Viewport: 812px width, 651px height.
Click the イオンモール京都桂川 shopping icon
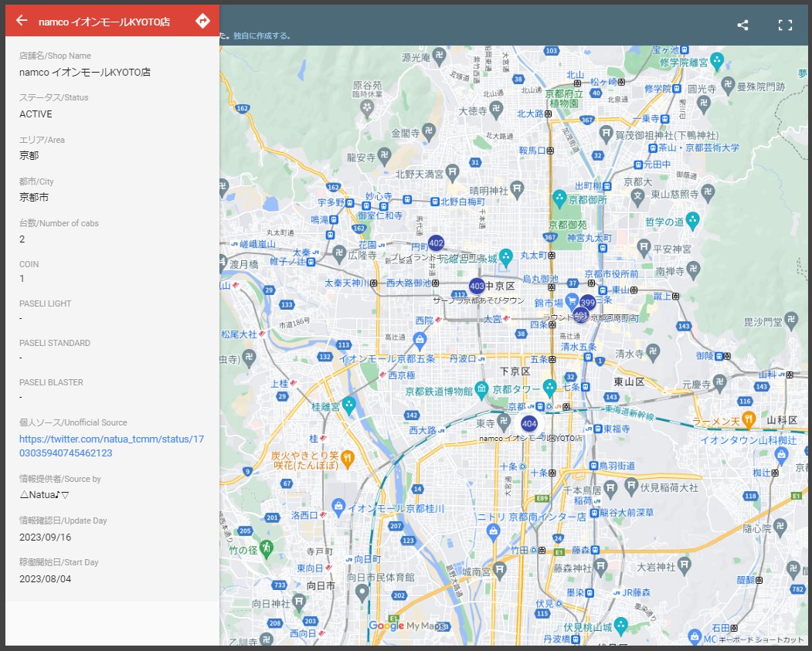pos(338,507)
